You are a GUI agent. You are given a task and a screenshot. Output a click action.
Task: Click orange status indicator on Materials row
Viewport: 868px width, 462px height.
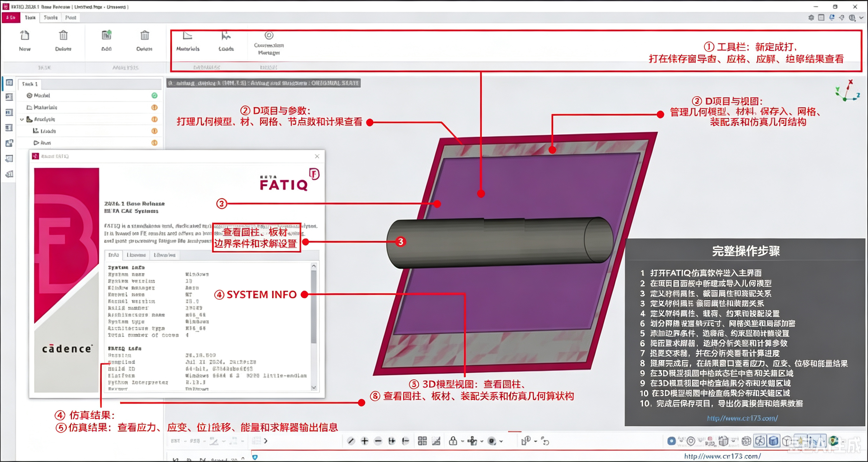coord(154,108)
